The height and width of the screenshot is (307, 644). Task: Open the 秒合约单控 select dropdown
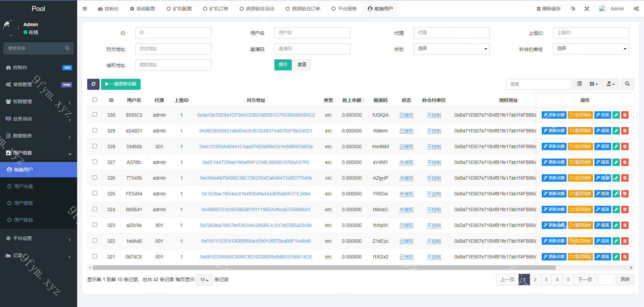pos(591,49)
